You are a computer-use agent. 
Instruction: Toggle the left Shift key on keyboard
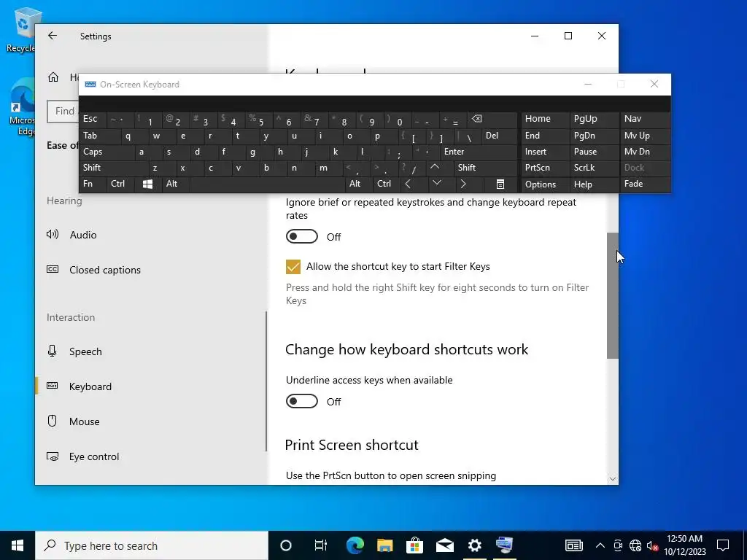pyautogui.click(x=113, y=168)
